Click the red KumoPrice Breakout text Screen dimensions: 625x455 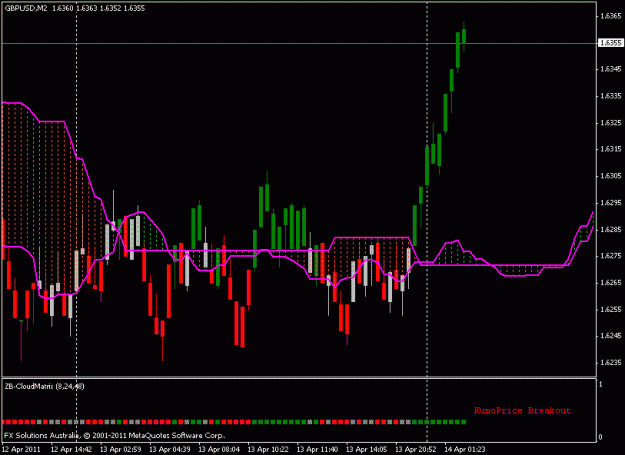pyautogui.click(x=523, y=411)
